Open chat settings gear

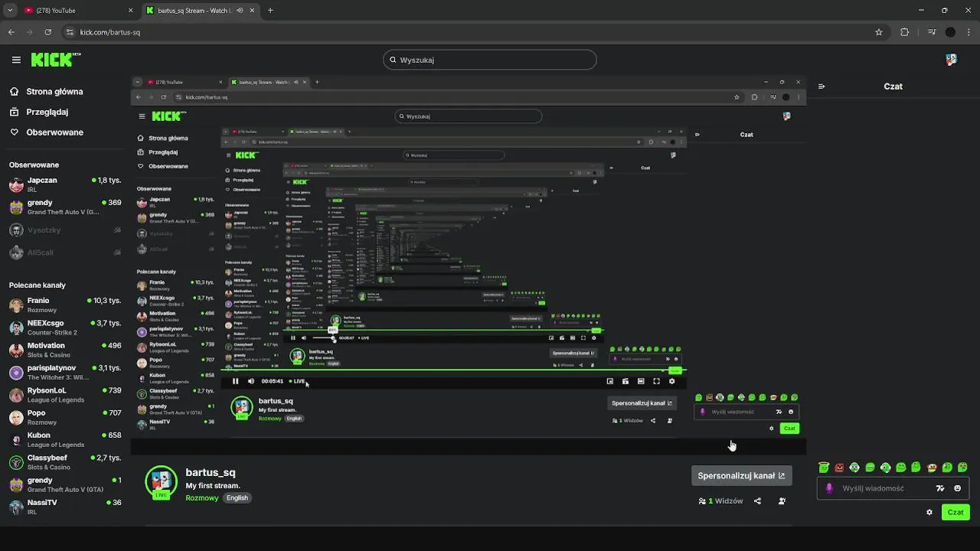click(x=929, y=512)
